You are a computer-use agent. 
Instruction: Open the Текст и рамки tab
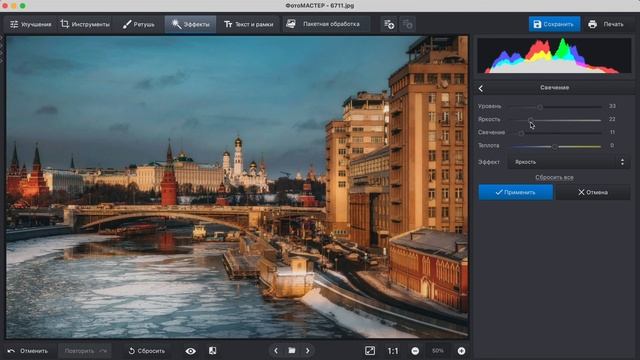(x=249, y=24)
